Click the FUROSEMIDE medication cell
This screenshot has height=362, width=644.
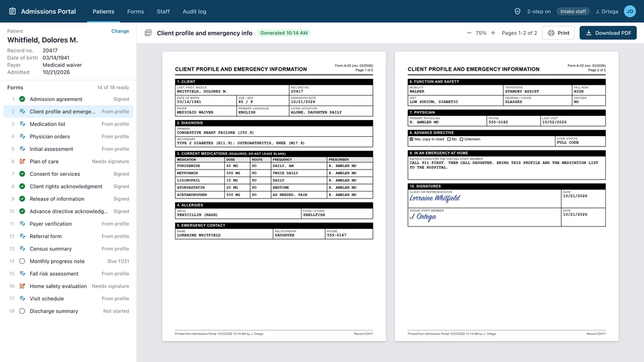point(200,166)
